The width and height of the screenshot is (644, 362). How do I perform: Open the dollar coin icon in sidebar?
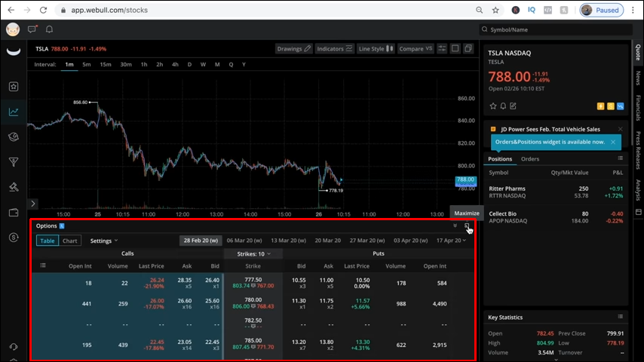pos(14,238)
